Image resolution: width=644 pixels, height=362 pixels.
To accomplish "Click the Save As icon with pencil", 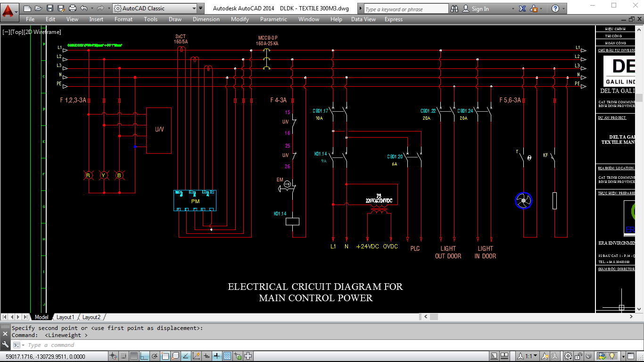I will click(x=61, y=8).
